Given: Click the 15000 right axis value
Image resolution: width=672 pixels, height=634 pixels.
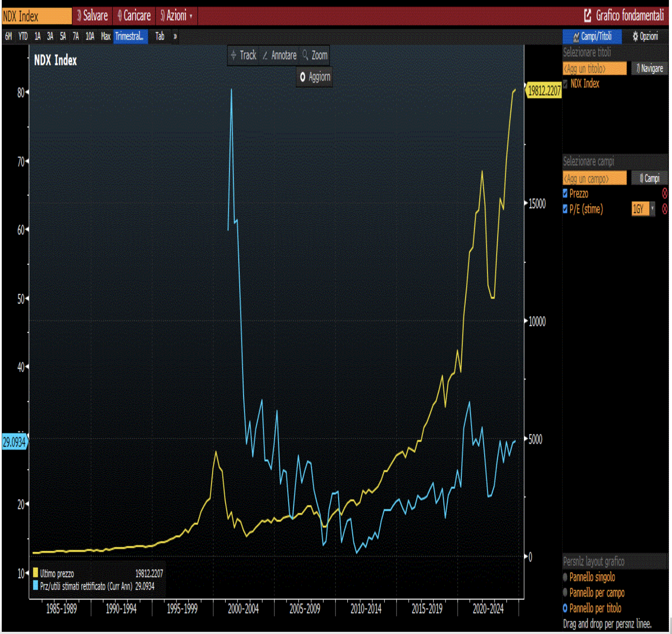Looking at the screenshot, I should (x=537, y=204).
